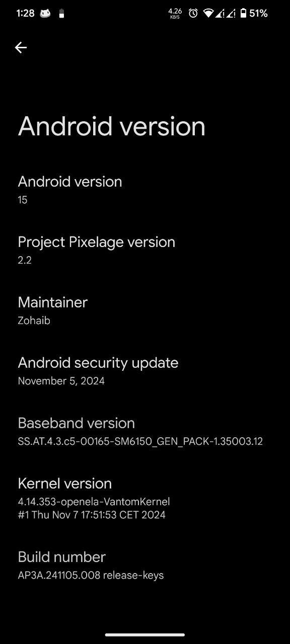Tap the Maintainer Zohaib entry
Viewport: 290px width, 644px height.
tap(145, 310)
